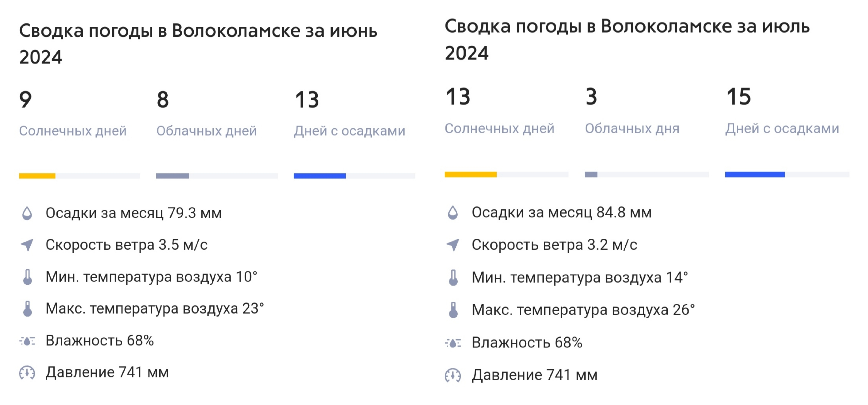Click the "Солнечных дней" label under 9
Image resolution: width=868 pixels, height=405 pixels.
pyautogui.click(x=73, y=131)
